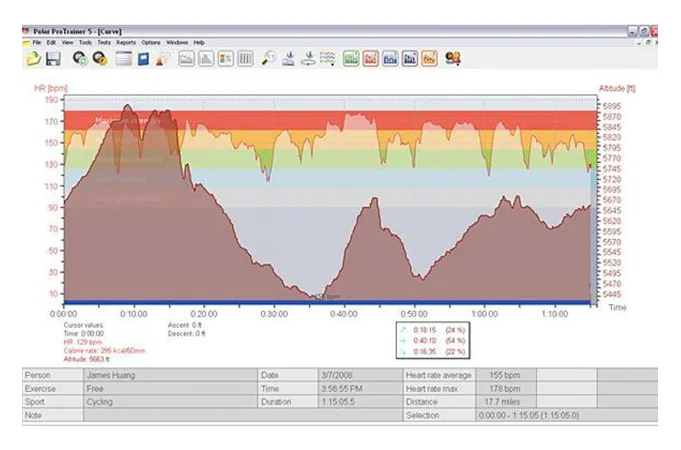This screenshot has width=681, height=450.
Task: Click the 0:30:00 mark on time axis
Action: pyautogui.click(x=274, y=312)
